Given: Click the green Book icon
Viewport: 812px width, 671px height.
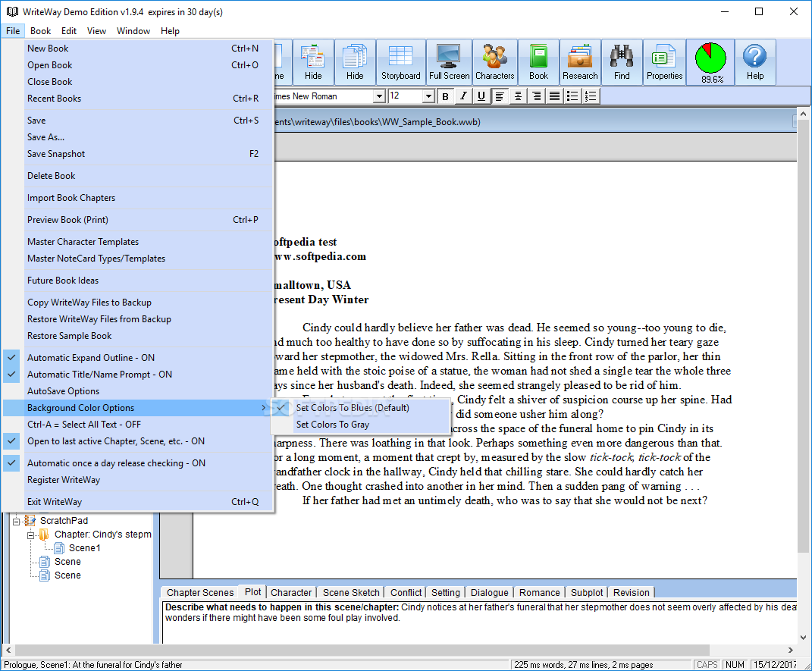Looking at the screenshot, I should tap(538, 61).
